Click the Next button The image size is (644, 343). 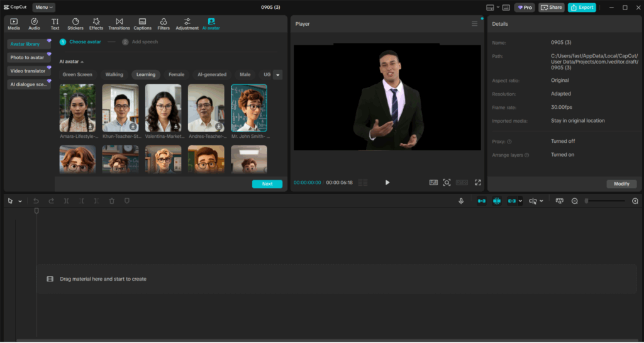[x=267, y=184]
